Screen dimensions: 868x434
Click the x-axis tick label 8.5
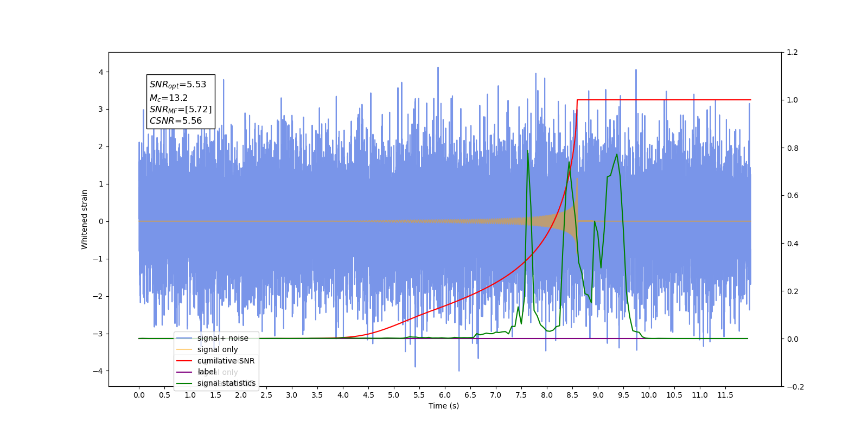pos(572,395)
